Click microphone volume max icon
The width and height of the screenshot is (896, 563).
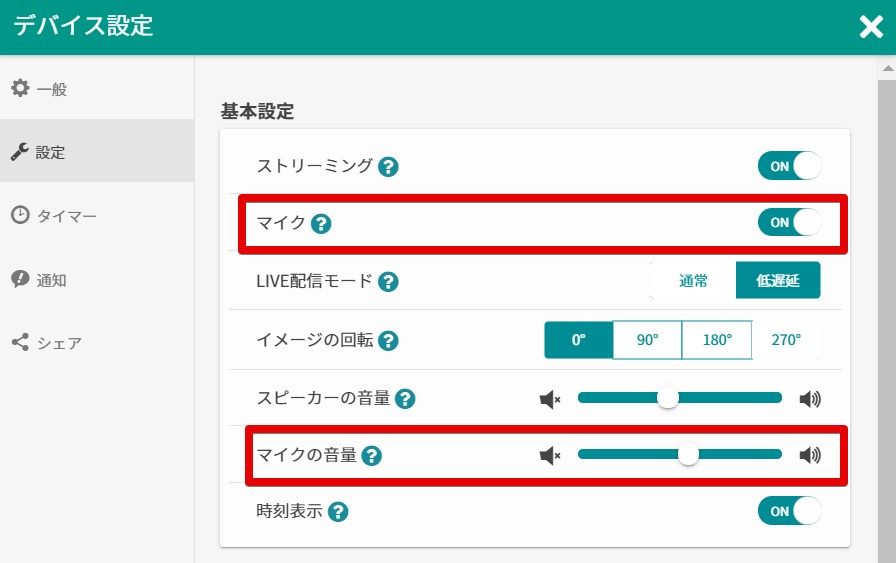[x=810, y=455]
